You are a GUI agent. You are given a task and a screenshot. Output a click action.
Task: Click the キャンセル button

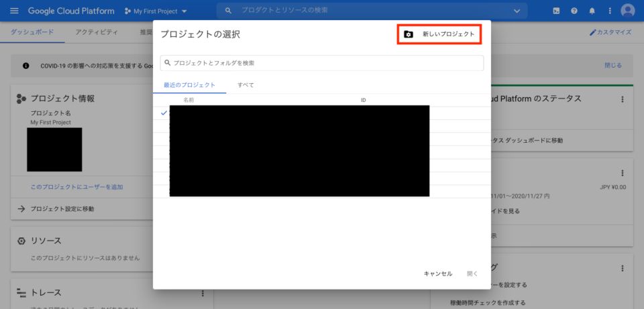(x=438, y=273)
